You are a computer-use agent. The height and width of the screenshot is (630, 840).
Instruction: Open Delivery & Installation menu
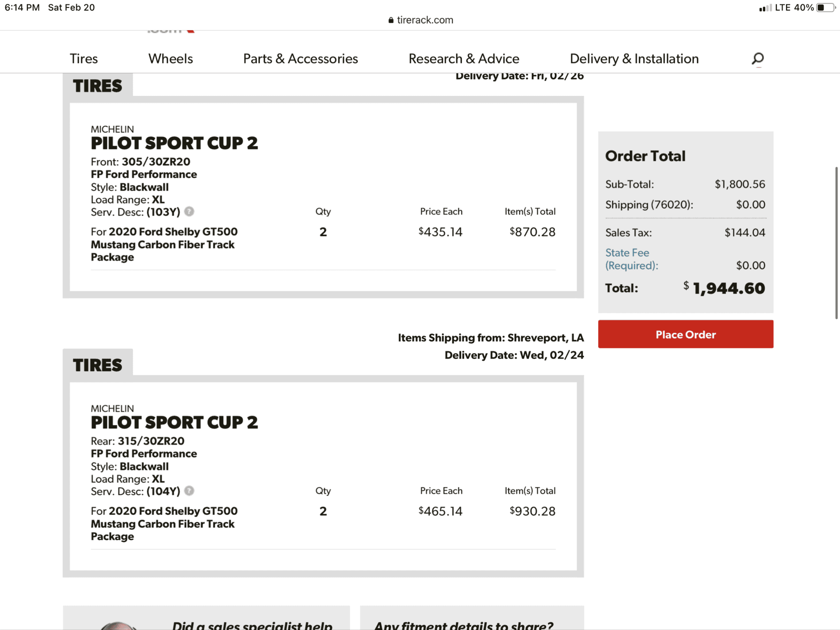(x=634, y=59)
